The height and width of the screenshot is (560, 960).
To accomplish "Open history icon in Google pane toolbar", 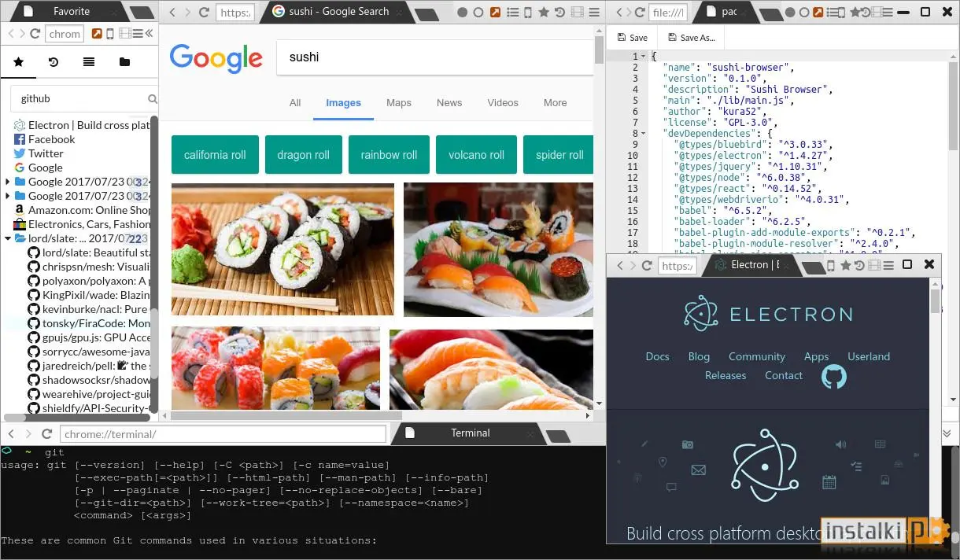I will coord(559,13).
